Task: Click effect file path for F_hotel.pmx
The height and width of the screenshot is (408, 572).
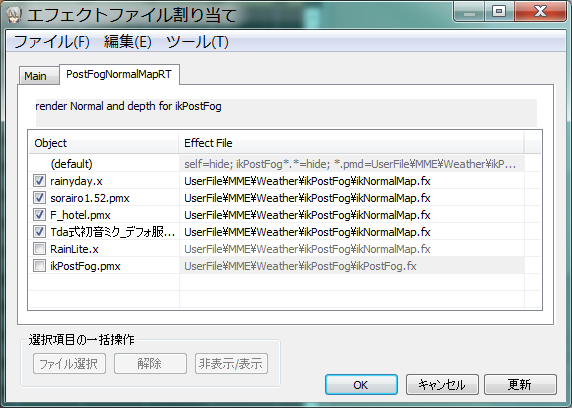Action: point(307,215)
